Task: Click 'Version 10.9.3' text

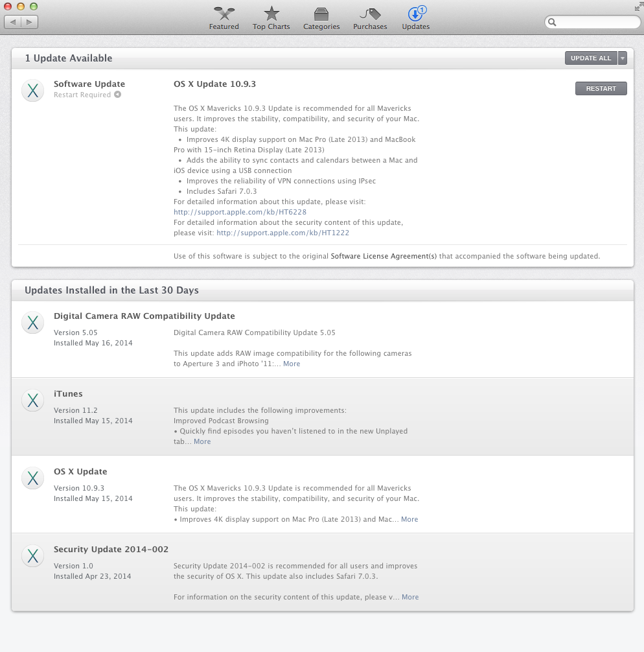Action: pos(79,488)
